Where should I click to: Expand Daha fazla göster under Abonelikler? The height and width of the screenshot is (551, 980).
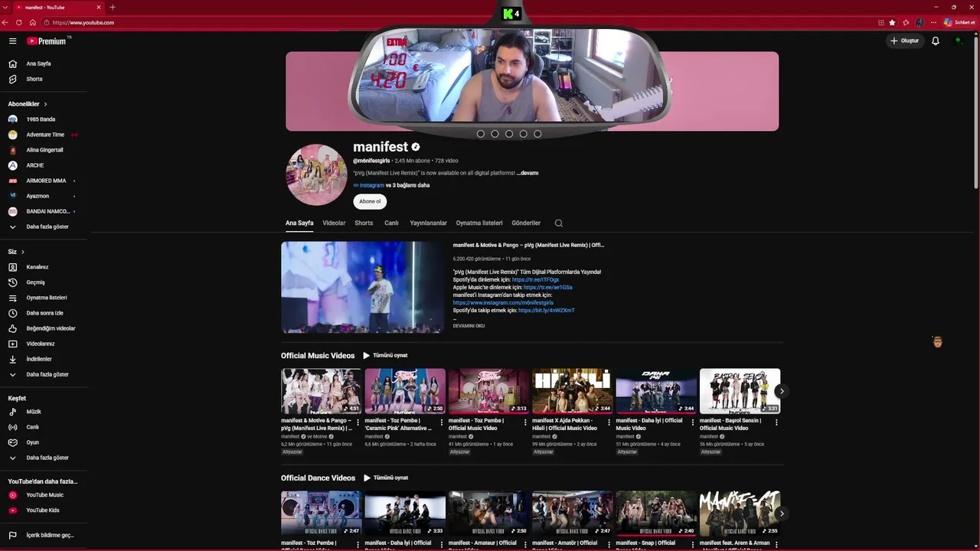pyautogui.click(x=44, y=227)
